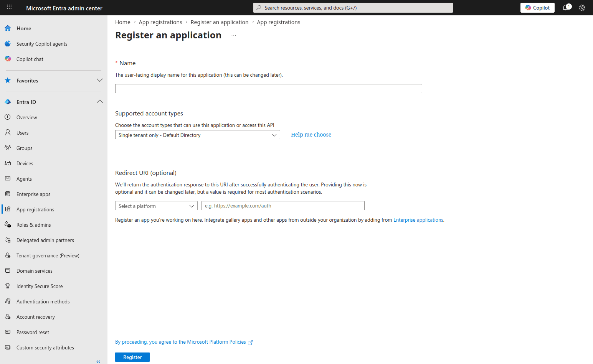
Task: Focus the search resources box
Action: 353,8
